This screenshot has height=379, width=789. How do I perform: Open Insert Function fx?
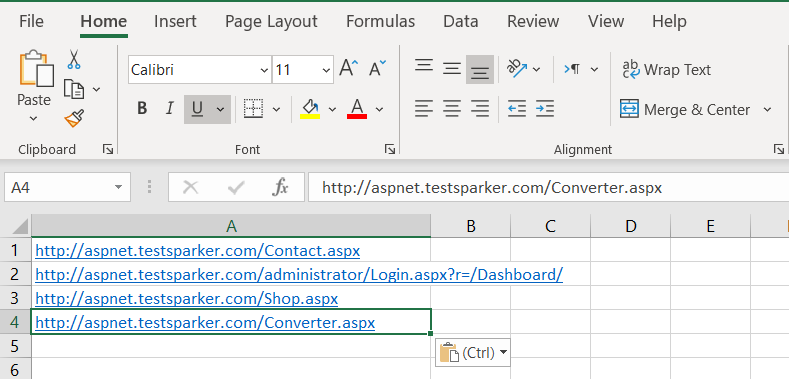[280, 188]
